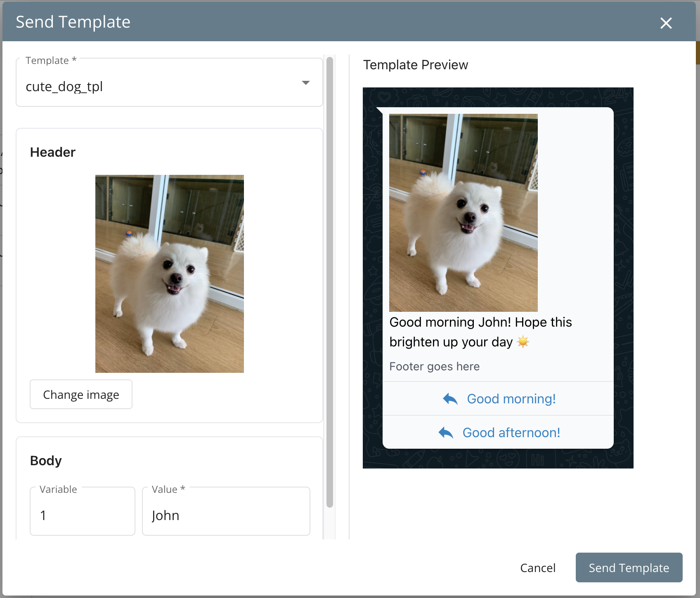
Task: Click the Header section title
Action: tap(53, 152)
